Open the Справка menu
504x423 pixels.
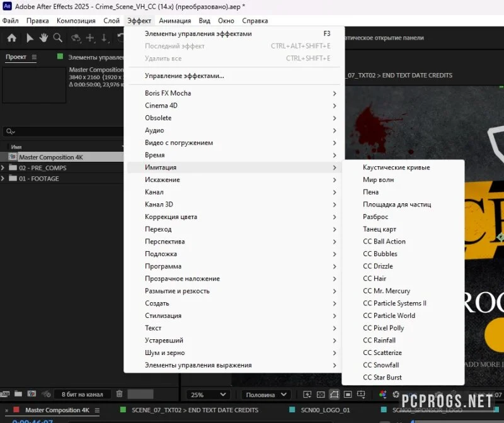click(x=255, y=21)
